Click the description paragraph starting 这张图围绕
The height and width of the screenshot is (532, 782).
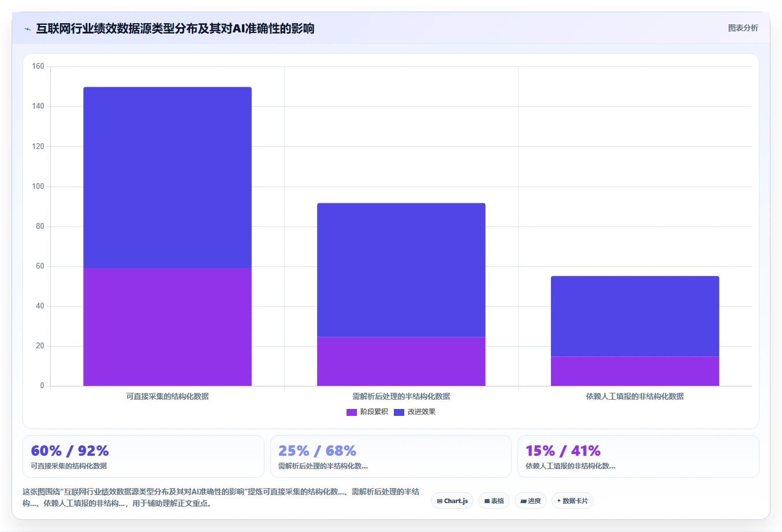tap(221, 497)
